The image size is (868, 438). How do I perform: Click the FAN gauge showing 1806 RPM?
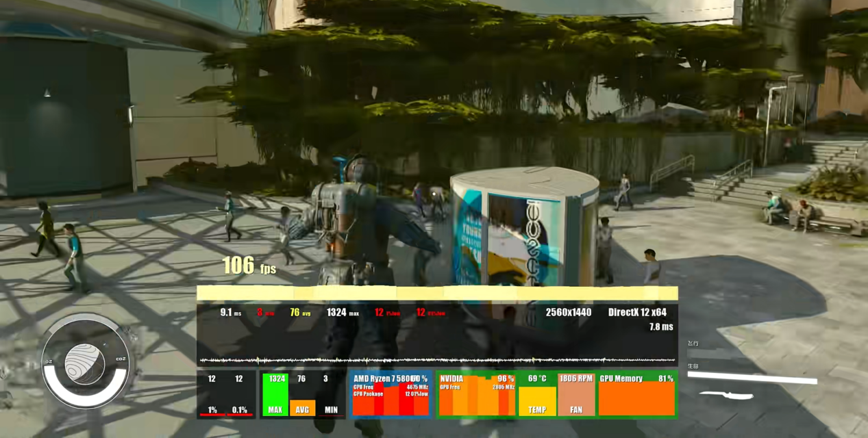pos(576,394)
